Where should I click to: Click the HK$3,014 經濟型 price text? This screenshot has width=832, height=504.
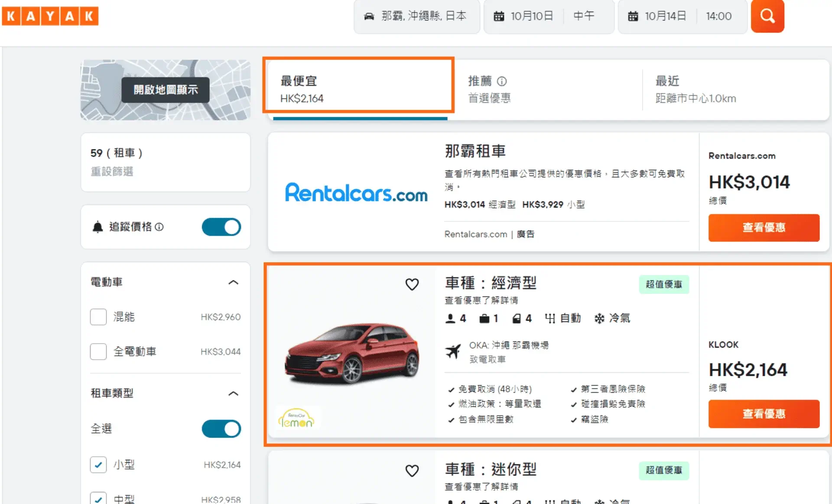(480, 205)
